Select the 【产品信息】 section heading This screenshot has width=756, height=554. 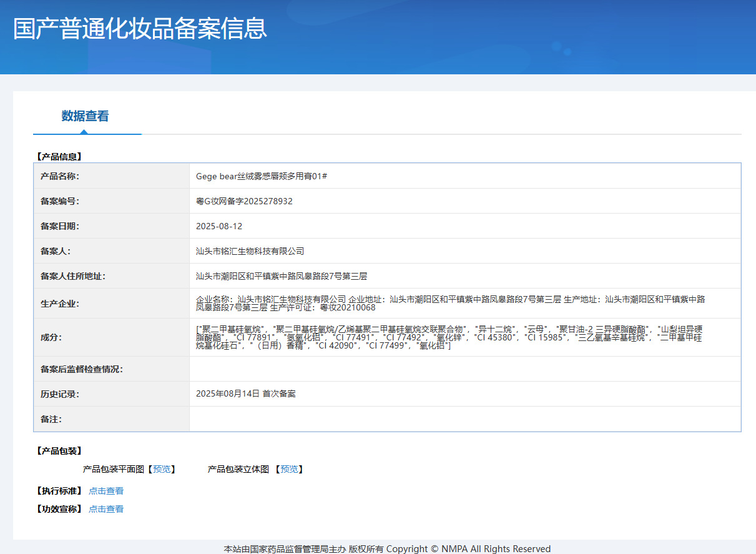click(x=59, y=157)
